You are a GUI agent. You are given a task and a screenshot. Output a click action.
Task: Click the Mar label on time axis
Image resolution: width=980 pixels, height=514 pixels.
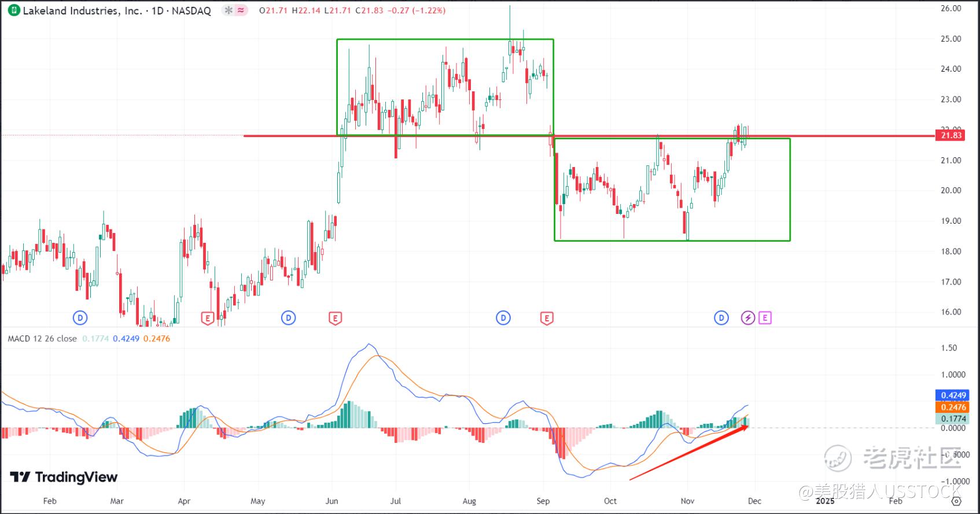117,501
